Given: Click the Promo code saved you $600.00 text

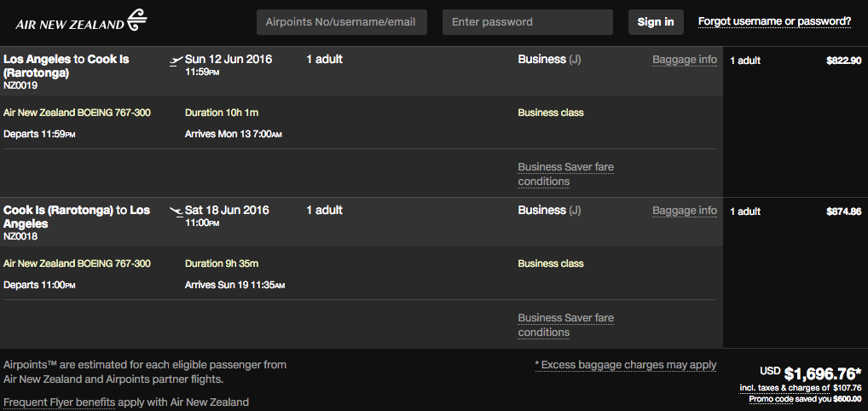Looking at the screenshot, I should point(805,399).
